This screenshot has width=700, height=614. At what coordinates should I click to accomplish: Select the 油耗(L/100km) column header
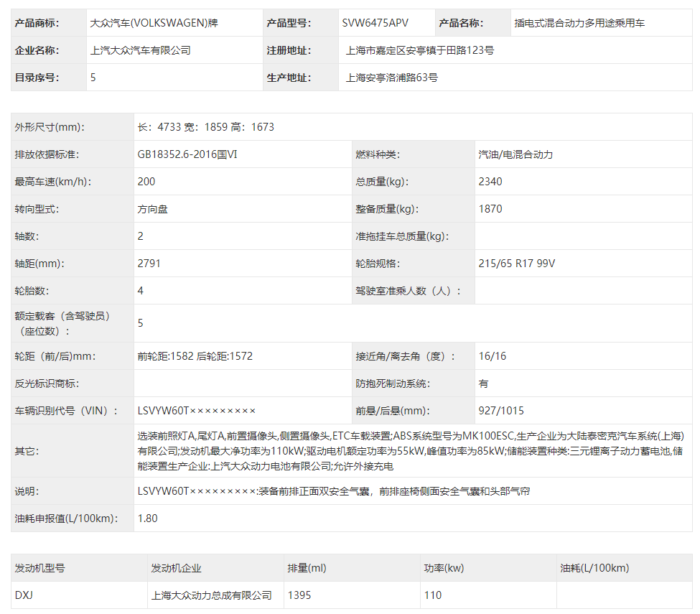pos(594,568)
